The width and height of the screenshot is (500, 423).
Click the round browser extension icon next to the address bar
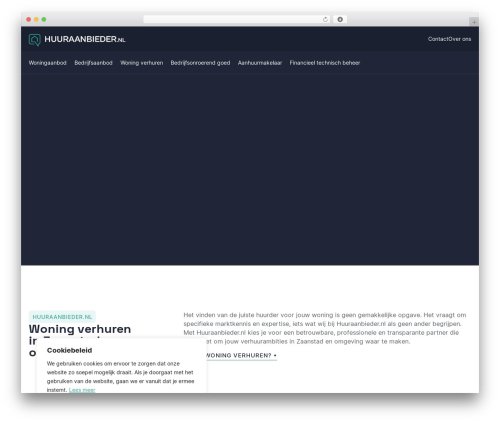click(340, 19)
